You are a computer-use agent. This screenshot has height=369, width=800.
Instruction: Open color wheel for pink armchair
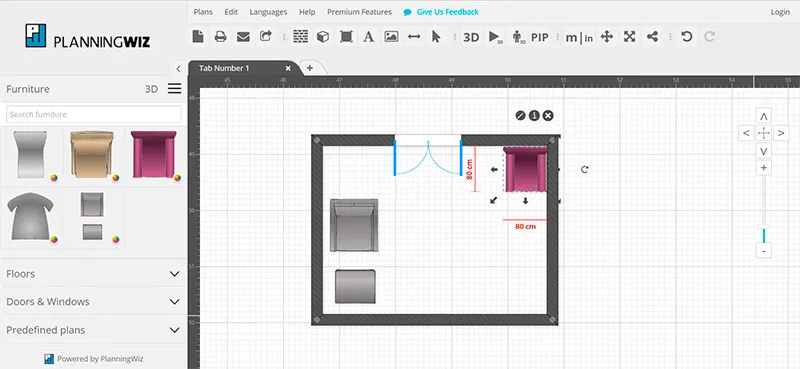click(177, 178)
